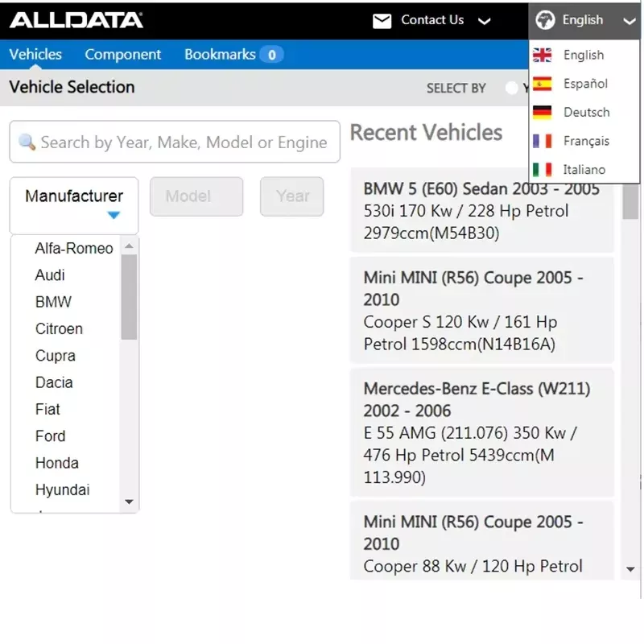
Task: Switch to the Component tab
Action: point(123,55)
